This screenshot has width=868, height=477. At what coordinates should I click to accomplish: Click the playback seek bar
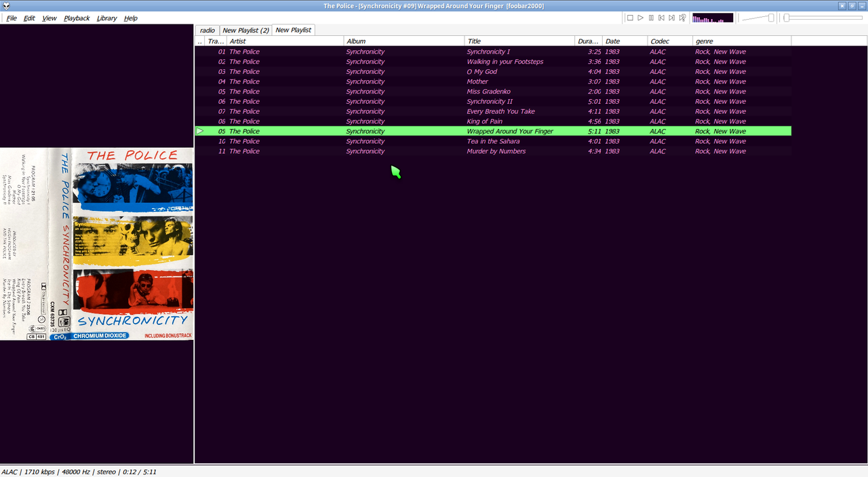823,18
